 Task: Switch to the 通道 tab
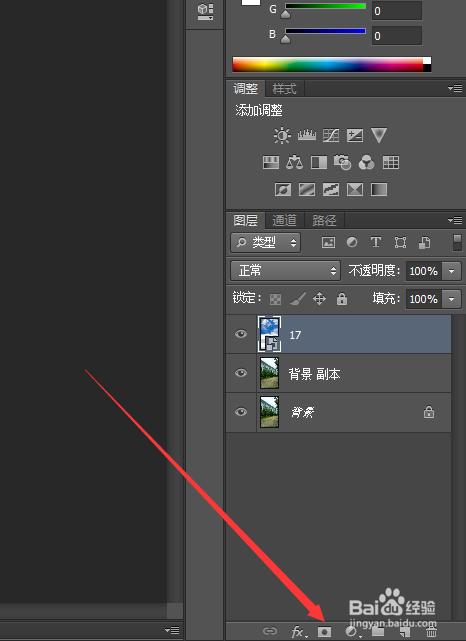(285, 221)
